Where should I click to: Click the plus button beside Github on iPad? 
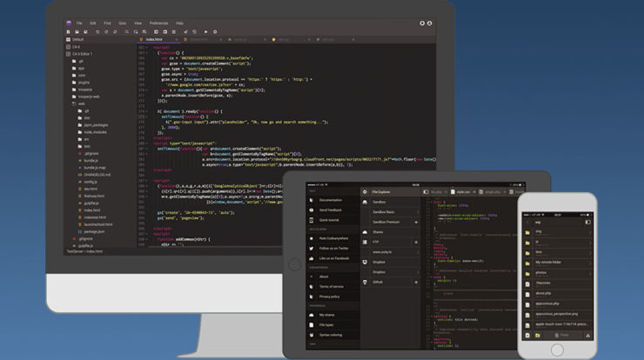(x=416, y=282)
